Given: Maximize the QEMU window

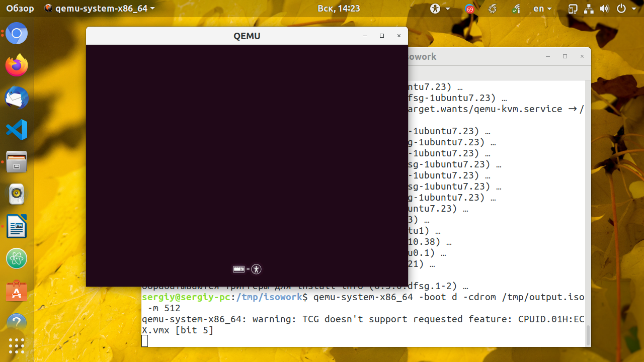Looking at the screenshot, I should click(382, 36).
